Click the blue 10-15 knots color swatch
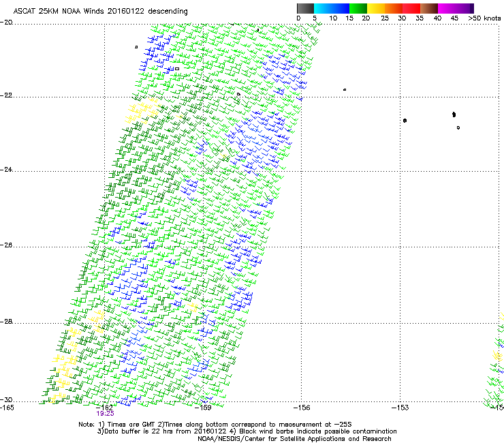Viewport: 504px width, 443px height. coord(341,8)
